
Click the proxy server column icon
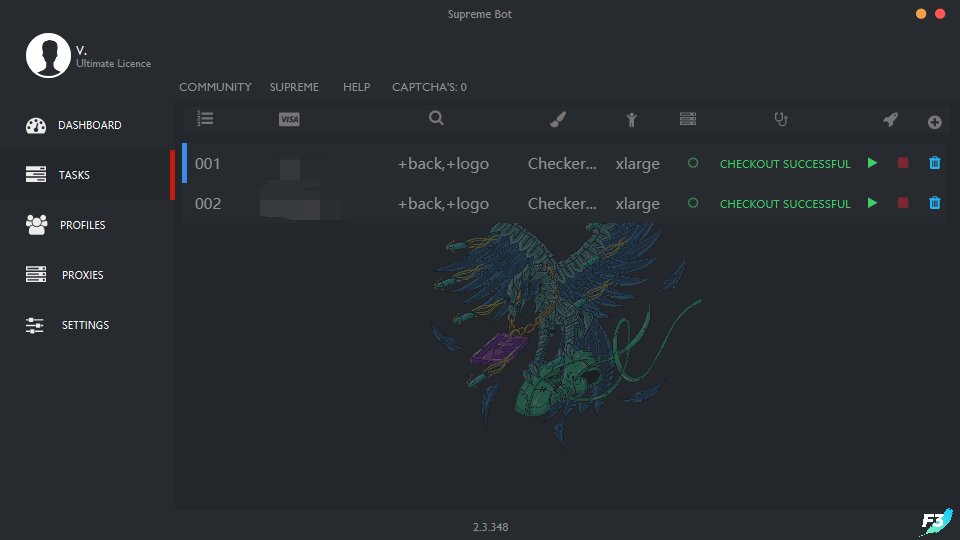click(688, 119)
